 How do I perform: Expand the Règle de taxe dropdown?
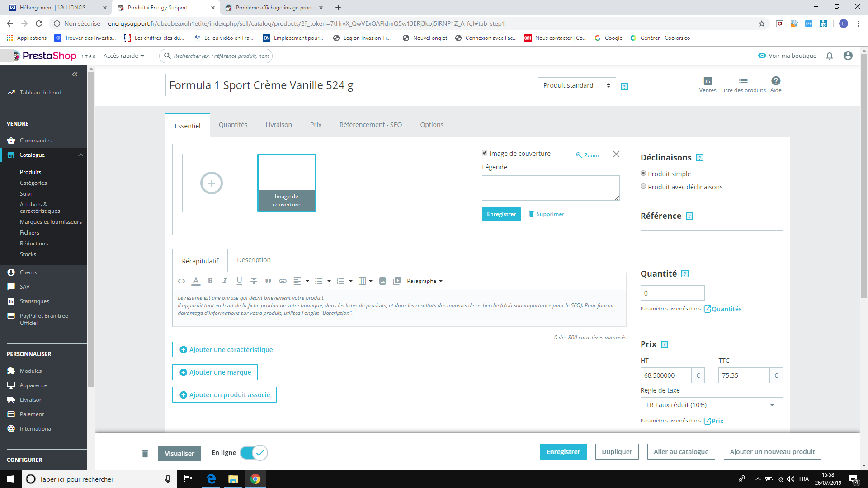coord(711,405)
